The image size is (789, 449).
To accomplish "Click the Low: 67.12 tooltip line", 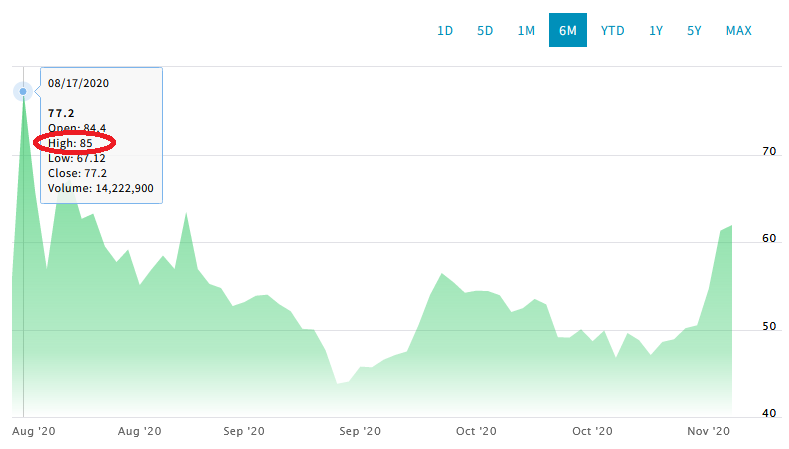I will [77, 158].
